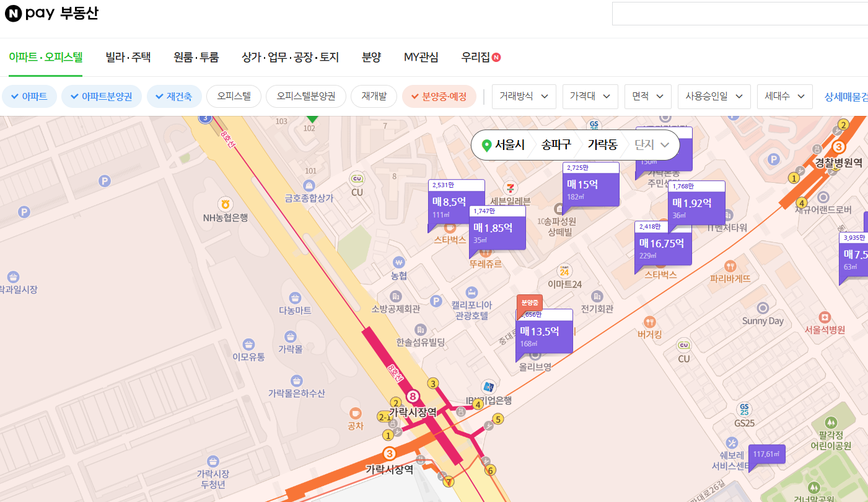Screen dimensions: 868x502
Task: Click the 소방공제회관 building icon
Action: (x=396, y=296)
